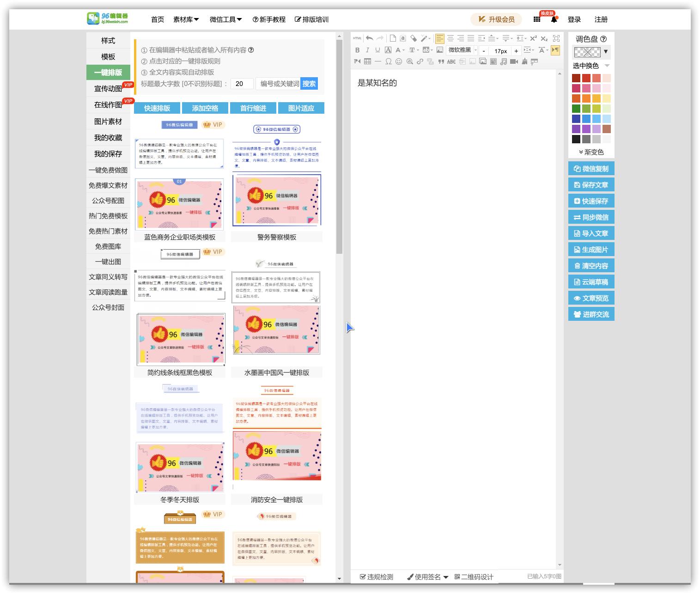Click the broom auto-clean icon

coord(524,61)
